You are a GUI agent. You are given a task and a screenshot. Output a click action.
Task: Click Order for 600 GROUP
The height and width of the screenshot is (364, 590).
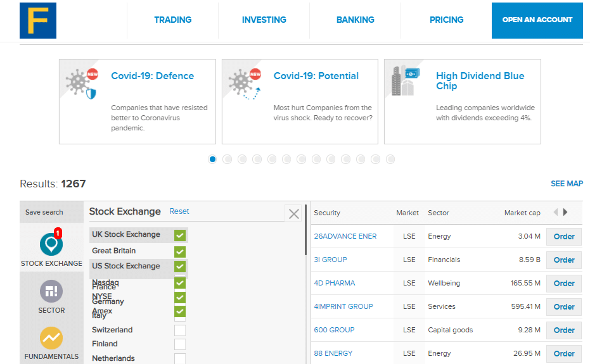pos(563,330)
